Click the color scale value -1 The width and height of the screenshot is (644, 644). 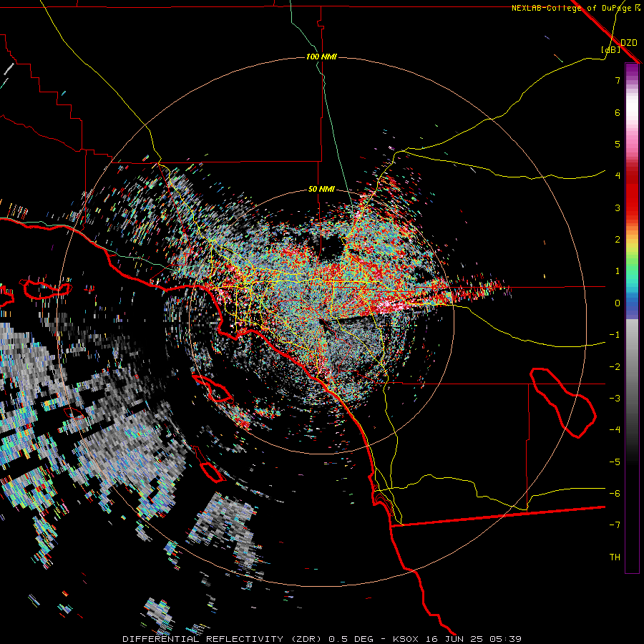coord(615,335)
